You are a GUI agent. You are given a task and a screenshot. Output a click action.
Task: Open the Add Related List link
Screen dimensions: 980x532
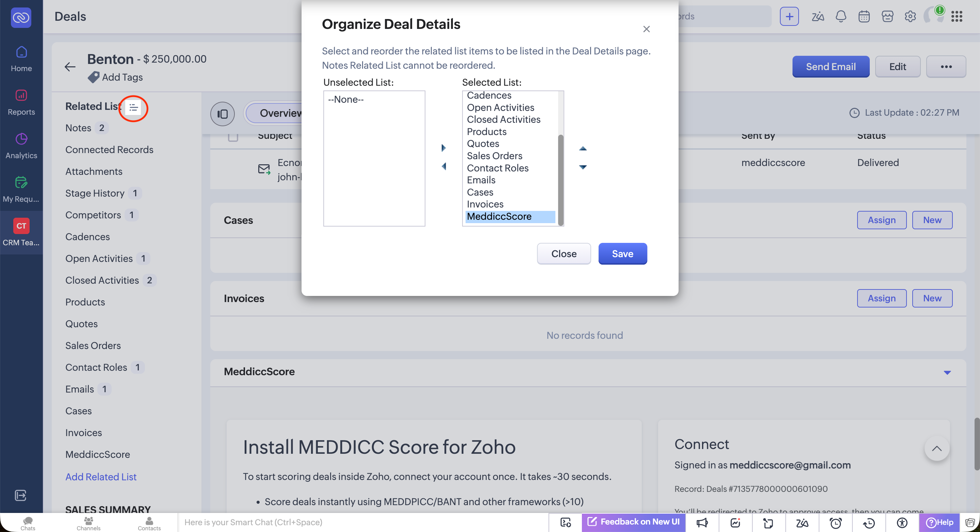(x=100, y=477)
